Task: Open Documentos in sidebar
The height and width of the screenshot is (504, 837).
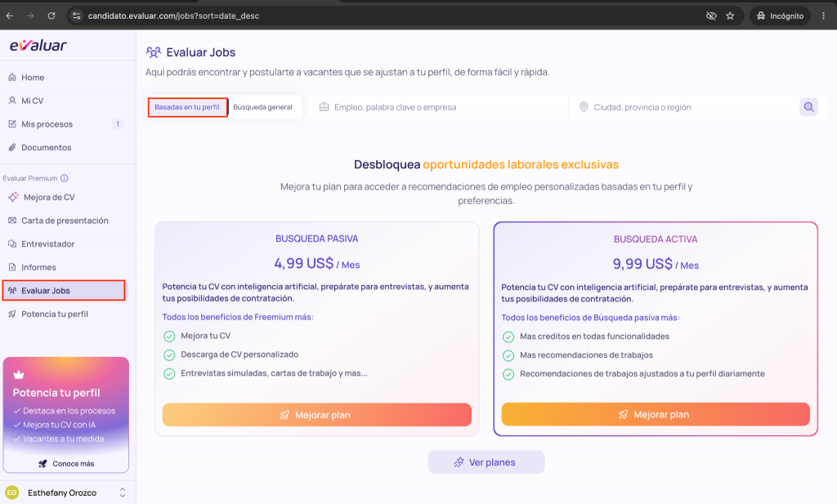Action: (x=46, y=148)
